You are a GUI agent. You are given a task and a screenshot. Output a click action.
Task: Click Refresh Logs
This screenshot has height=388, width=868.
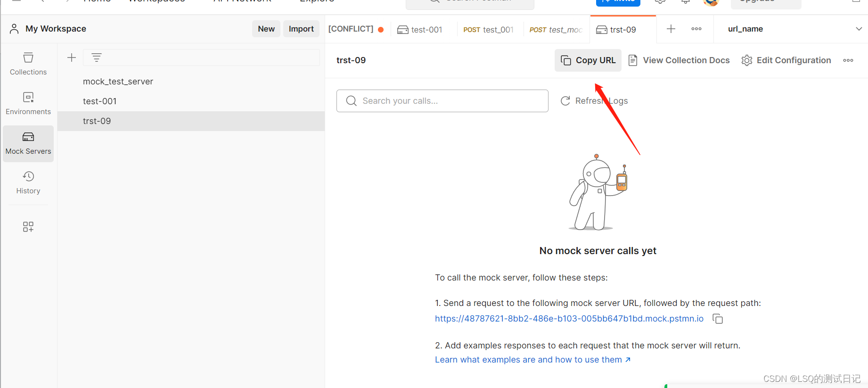(x=594, y=101)
